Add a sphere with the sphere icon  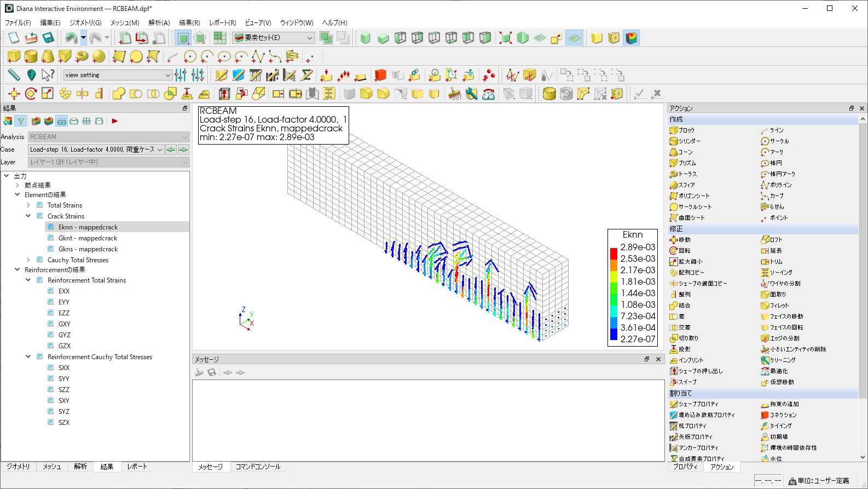pyautogui.click(x=99, y=56)
